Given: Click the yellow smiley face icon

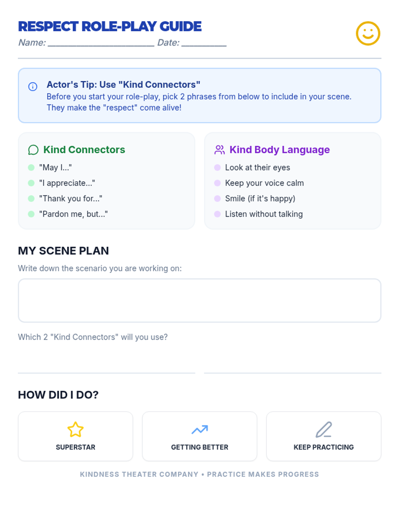Looking at the screenshot, I should (368, 34).
